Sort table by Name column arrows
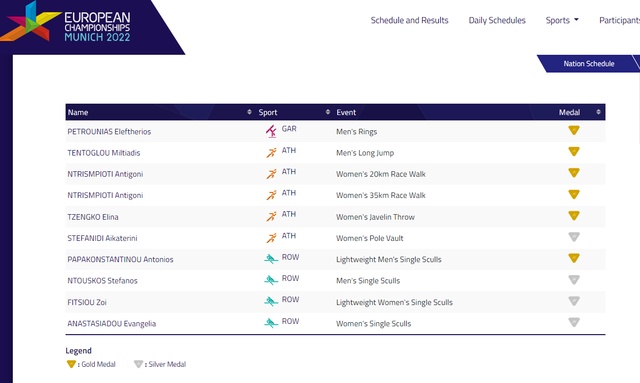The height and width of the screenshot is (383, 640). 249,112
